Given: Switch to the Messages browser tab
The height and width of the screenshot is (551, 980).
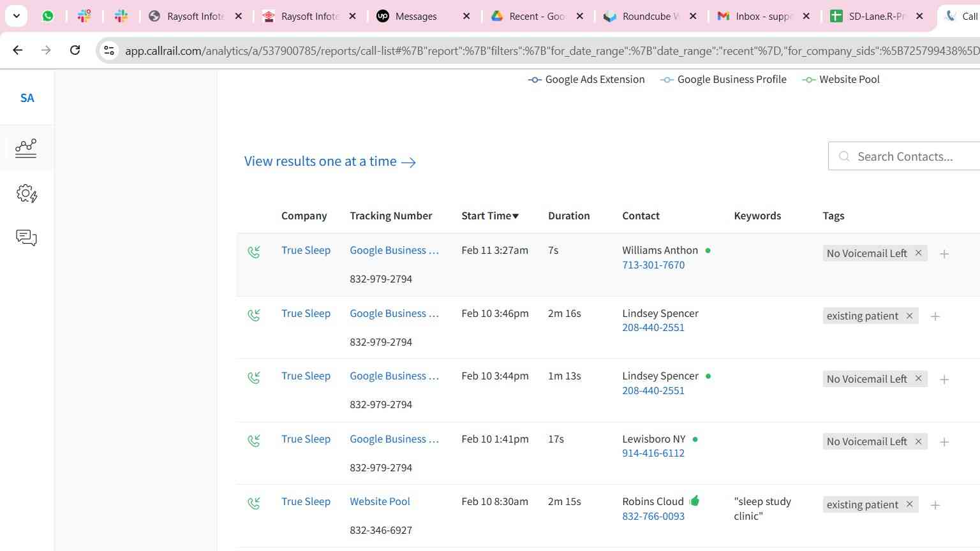Looking at the screenshot, I should tap(415, 17).
